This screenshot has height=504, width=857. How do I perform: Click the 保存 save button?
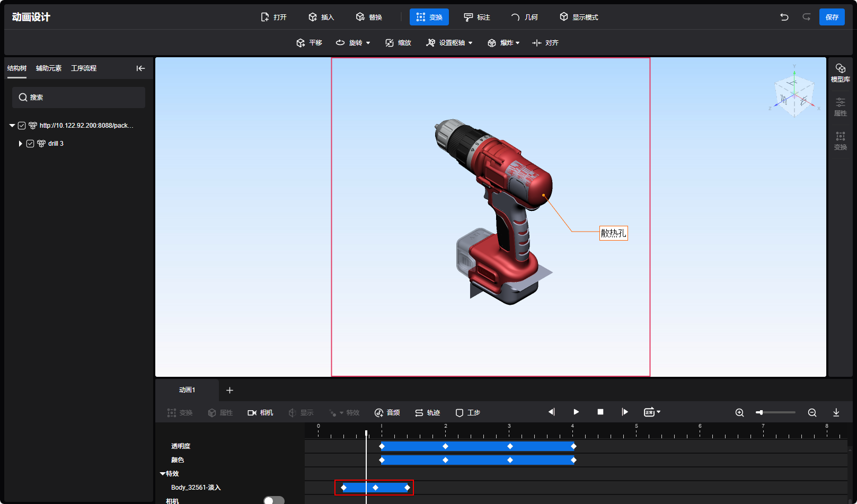[832, 17]
